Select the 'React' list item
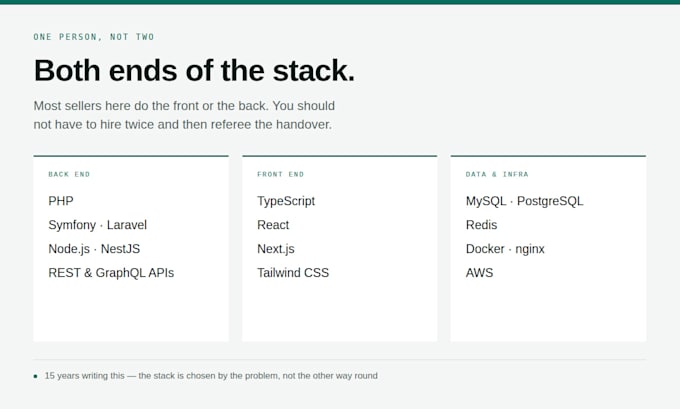 click(x=273, y=225)
